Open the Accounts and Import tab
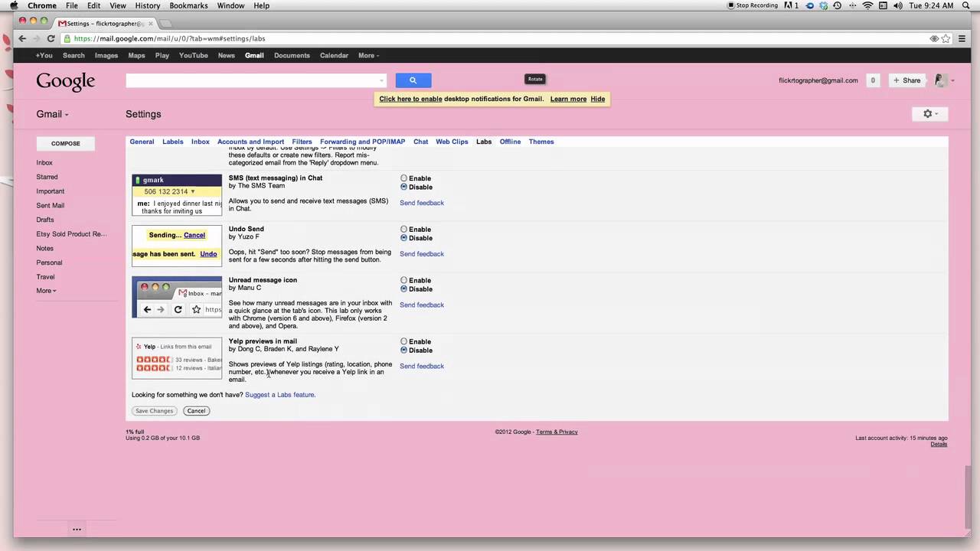Image resolution: width=980 pixels, height=551 pixels. point(250,142)
